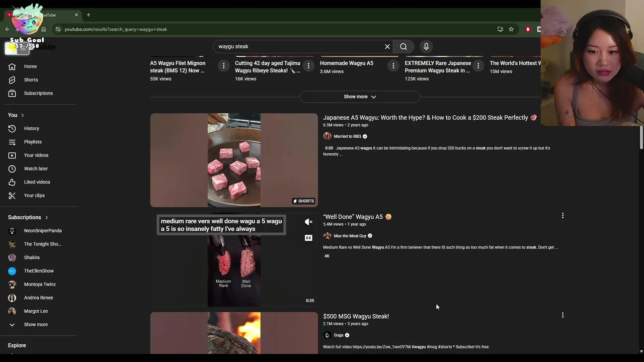Image resolution: width=644 pixels, height=362 pixels.
Task: Open TheEllenShow subscription
Action: click(x=39, y=271)
